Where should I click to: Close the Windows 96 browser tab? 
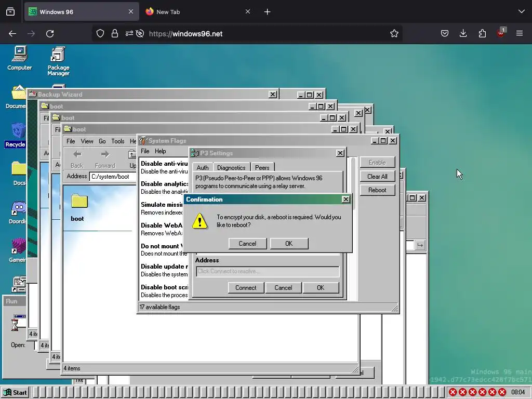(131, 11)
